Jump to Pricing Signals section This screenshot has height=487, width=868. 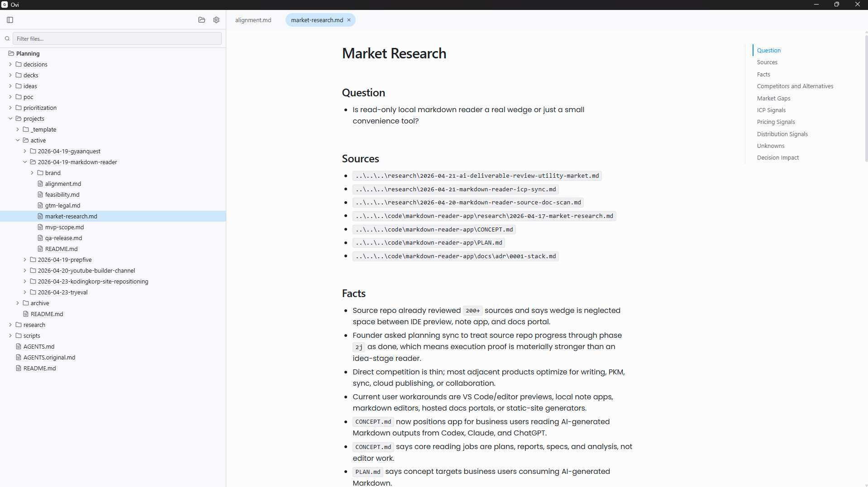coord(776,122)
